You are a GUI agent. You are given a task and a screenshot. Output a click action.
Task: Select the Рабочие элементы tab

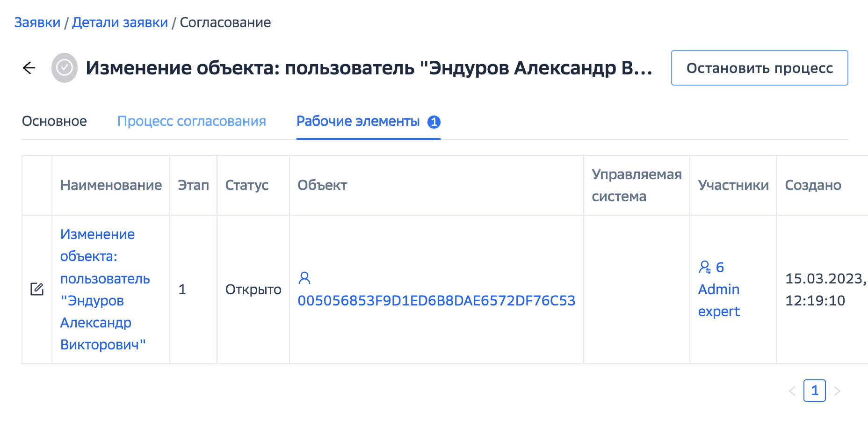[x=358, y=121]
